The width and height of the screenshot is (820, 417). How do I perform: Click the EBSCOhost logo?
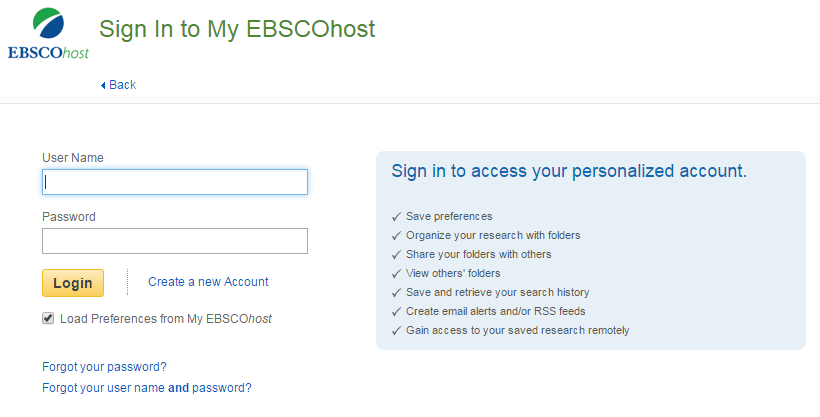pyautogui.click(x=47, y=34)
